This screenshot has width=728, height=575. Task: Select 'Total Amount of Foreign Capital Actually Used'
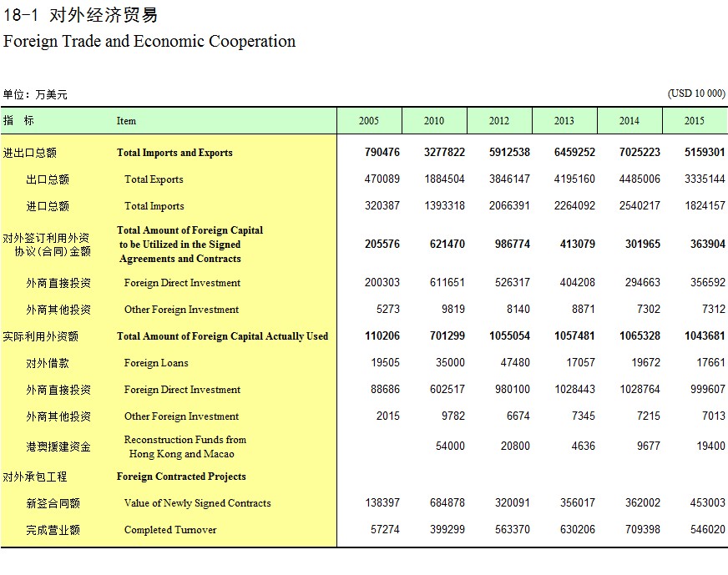[x=222, y=336]
